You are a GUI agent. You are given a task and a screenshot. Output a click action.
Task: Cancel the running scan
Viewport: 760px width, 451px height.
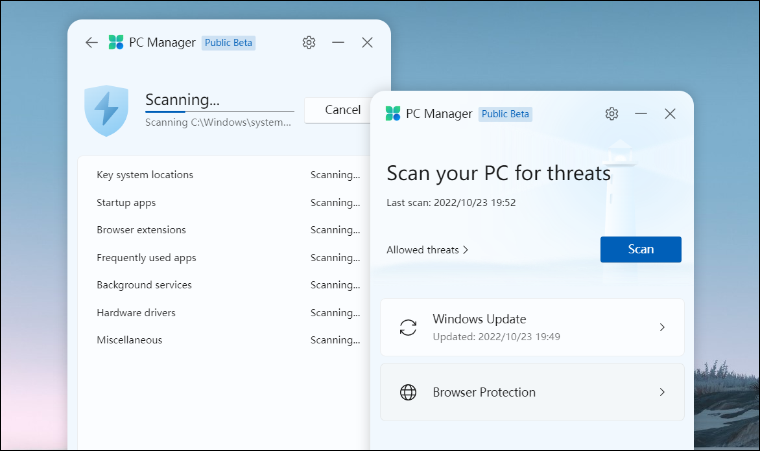[338, 110]
